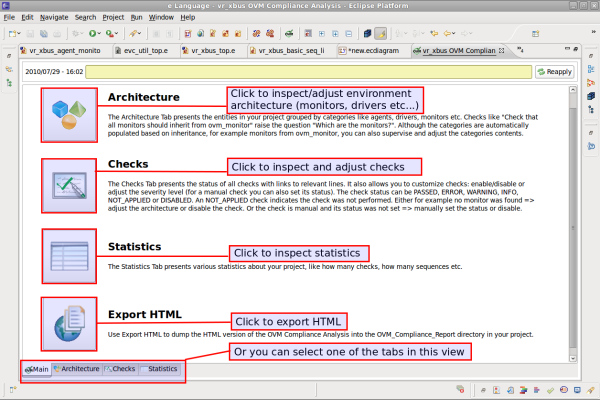Click the colored stacked bars status icon
This screenshot has height=400, width=600.
point(523,390)
